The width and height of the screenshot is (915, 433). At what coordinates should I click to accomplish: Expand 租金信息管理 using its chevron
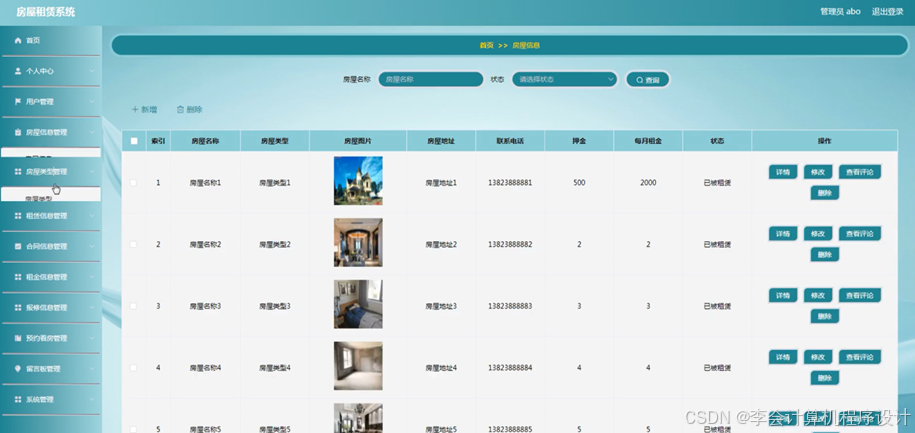coord(92,277)
